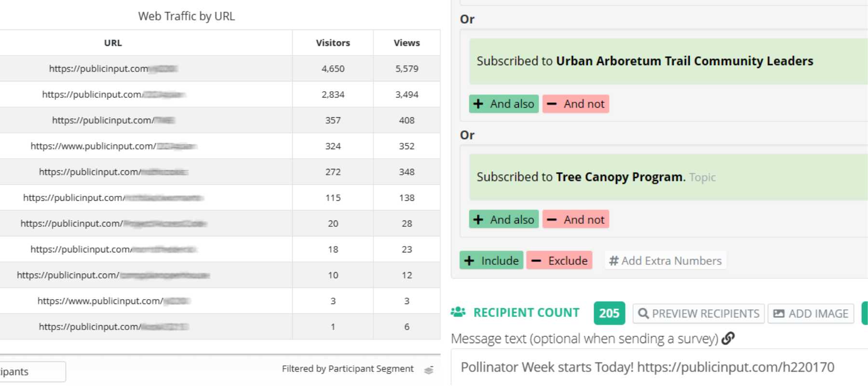Click Add Extra Numbers
868x386 pixels.
665,261
